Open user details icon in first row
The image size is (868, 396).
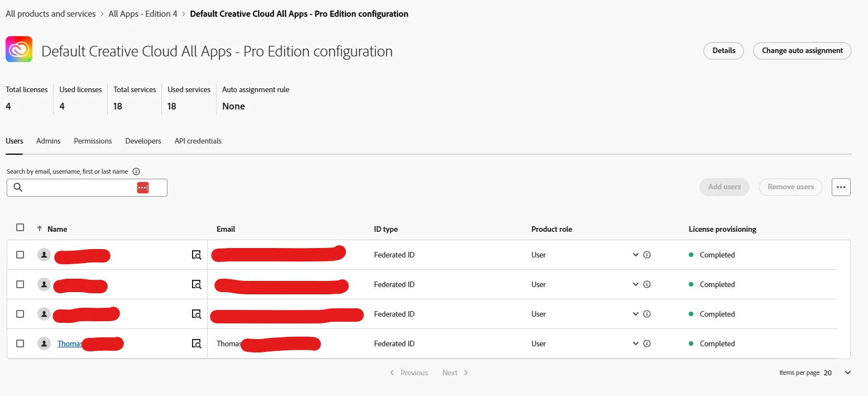196,255
